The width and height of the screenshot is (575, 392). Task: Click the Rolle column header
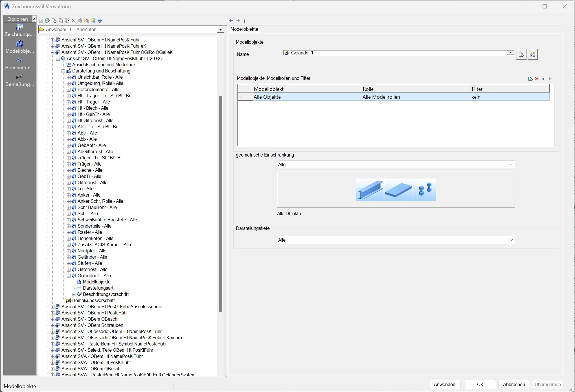coord(416,89)
